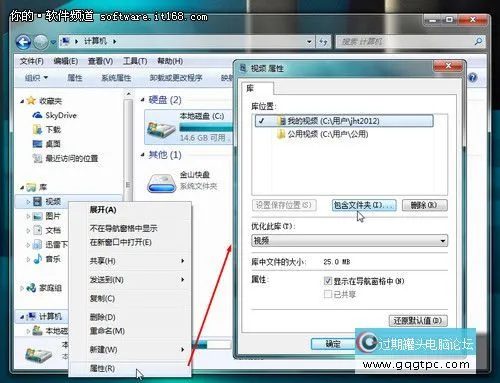The width and height of the screenshot is (500, 383).
Task: Select the 本地磁盘 (C:) drive icon
Action: coord(161,129)
